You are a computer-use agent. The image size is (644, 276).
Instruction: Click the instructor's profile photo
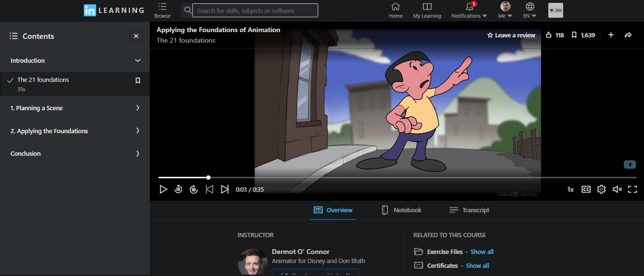pyautogui.click(x=253, y=262)
